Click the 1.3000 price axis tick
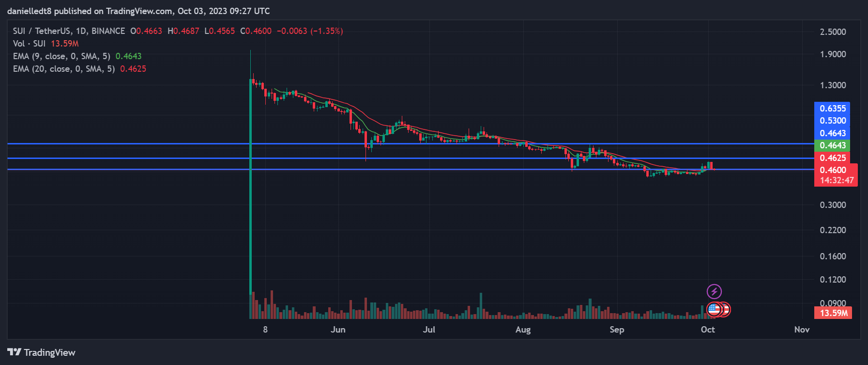This screenshot has height=365, width=868. click(833, 85)
